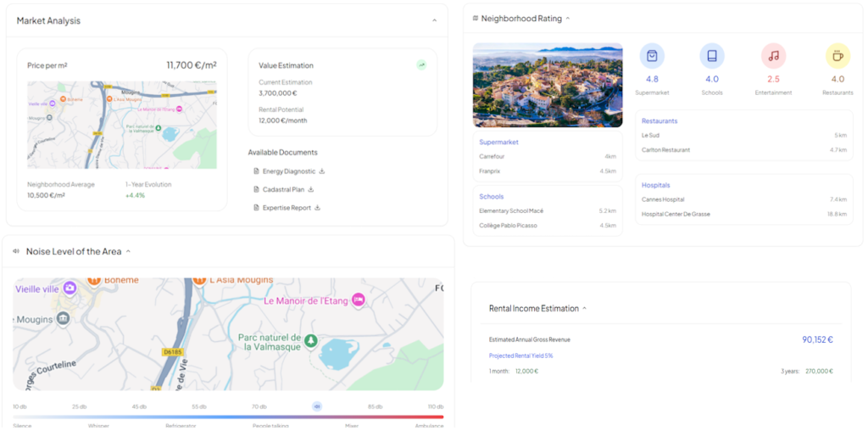868x431 pixels.
Task: Click the map icon beside Neighborhood Rating title
Action: (475, 19)
